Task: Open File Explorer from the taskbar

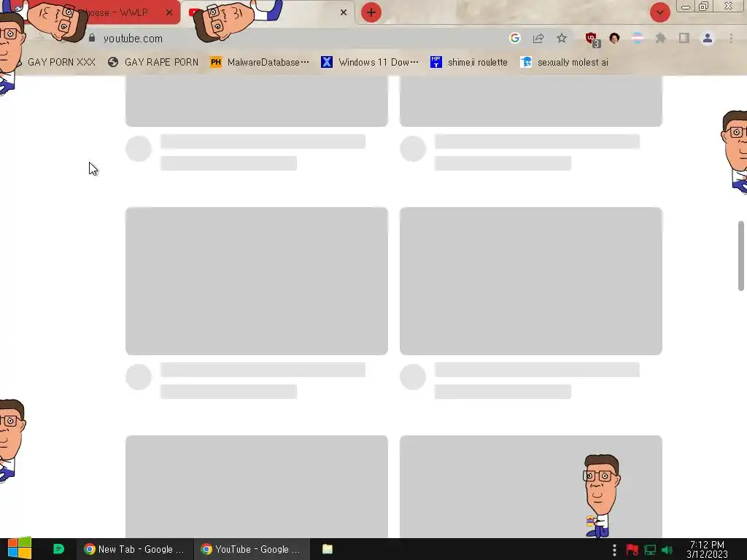Action: (x=328, y=549)
